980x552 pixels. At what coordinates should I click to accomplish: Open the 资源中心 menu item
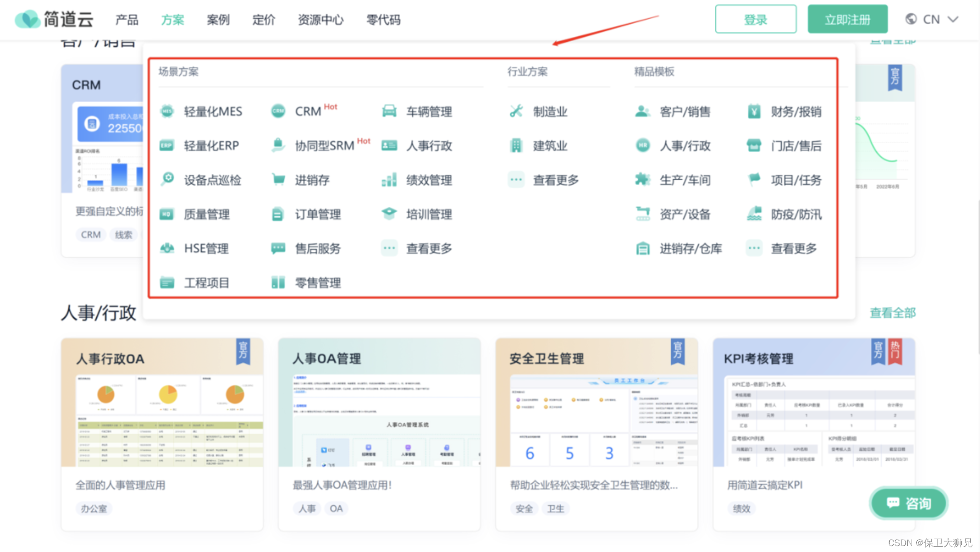tap(321, 20)
